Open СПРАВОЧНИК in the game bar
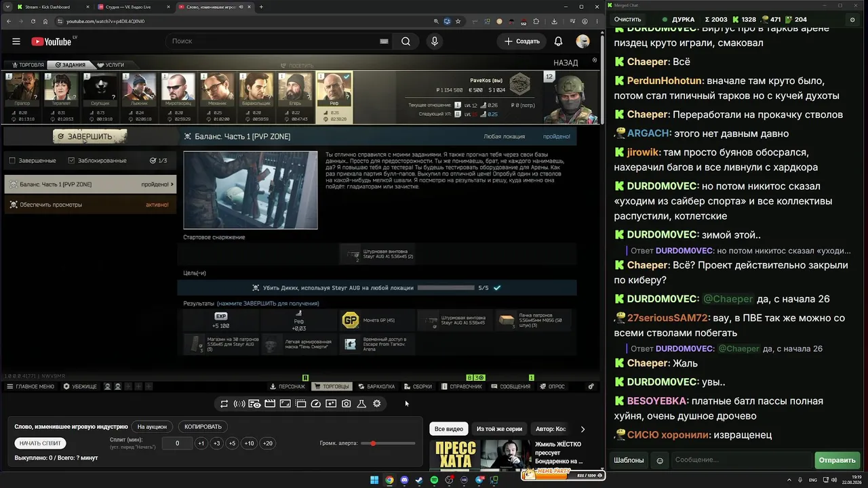The height and width of the screenshot is (488, 868). pos(461,386)
